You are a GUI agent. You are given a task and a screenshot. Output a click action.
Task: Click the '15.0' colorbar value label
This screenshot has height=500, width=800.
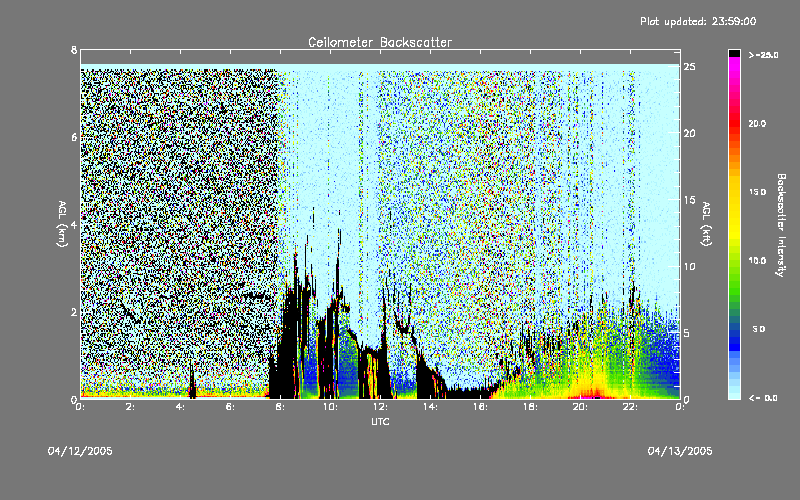757,192
